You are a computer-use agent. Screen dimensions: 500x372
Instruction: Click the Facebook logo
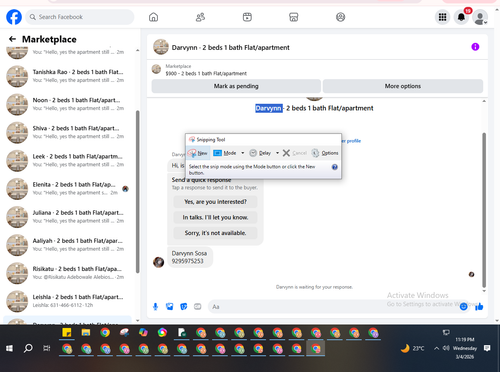[14, 17]
